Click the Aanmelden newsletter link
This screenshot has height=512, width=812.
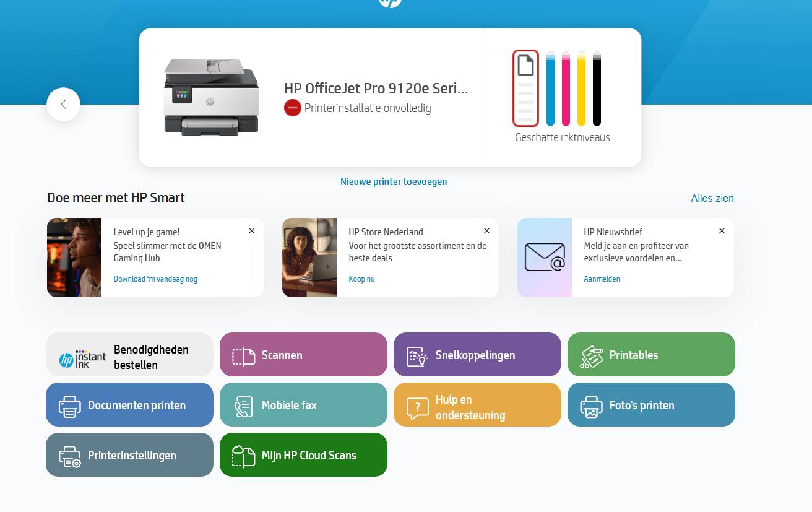(602, 279)
